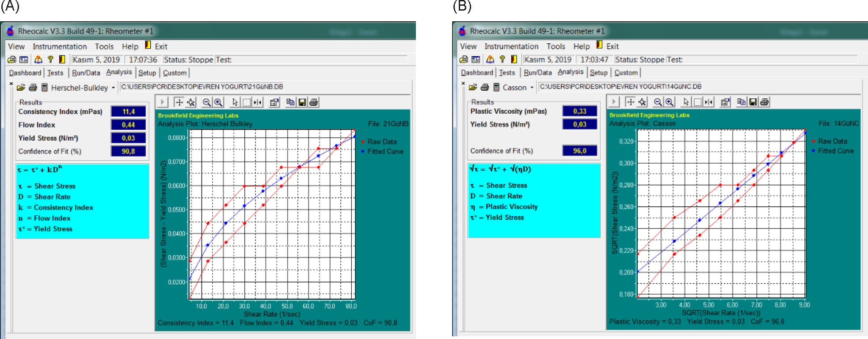Image resolution: width=868 pixels, height=339 pixels.
Task: Click calculator icon next to Casson model
Action: tap(496, 88)
